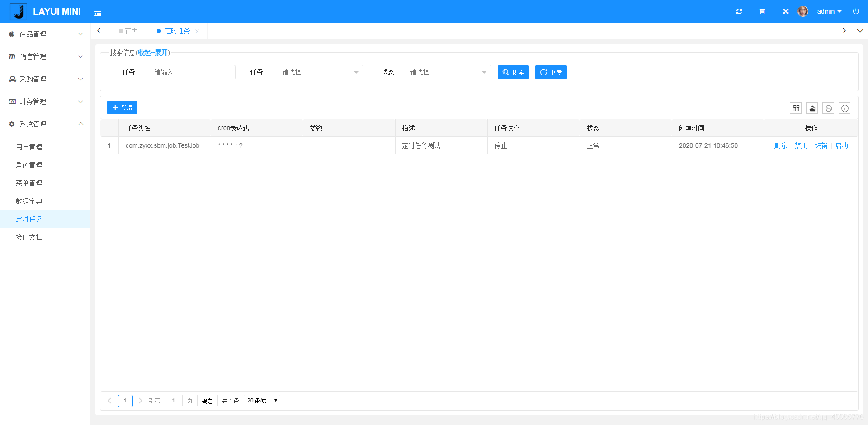Open the 任务类型 select dropdown
868x425 pixels.
pyautogui.click(x=320, y=72)
